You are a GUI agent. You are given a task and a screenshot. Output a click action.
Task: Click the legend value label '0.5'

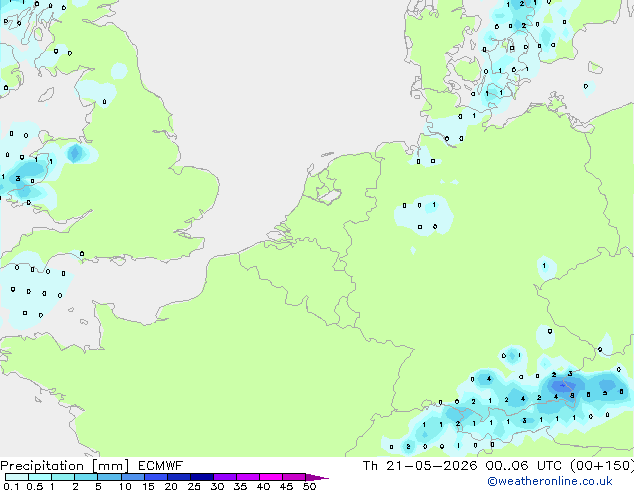point(34,486)
